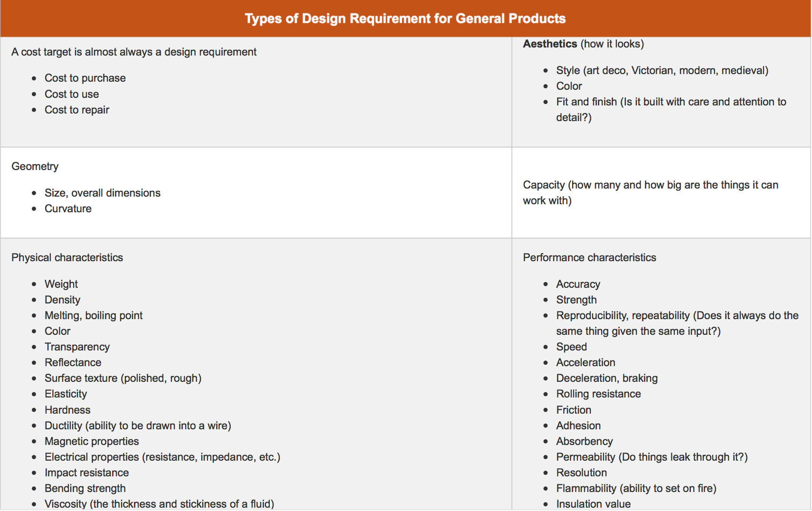
Task: Click the 'Permeability' bullet item
Action: click(x=651, y=457)
